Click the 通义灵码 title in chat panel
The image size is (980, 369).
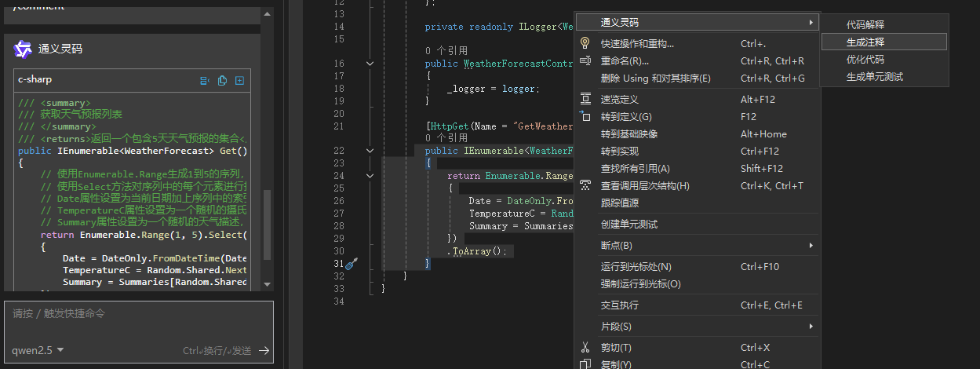click(60, 49)
